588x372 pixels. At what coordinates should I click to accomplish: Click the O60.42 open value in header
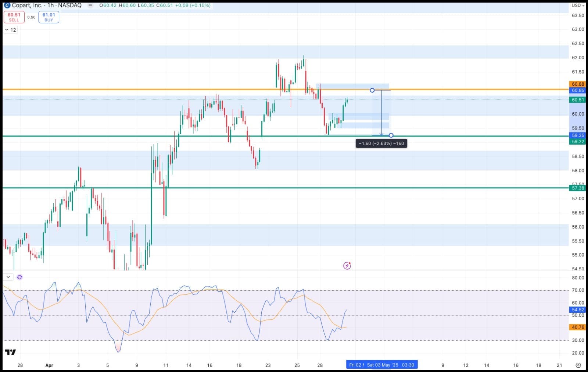[108, 6]
